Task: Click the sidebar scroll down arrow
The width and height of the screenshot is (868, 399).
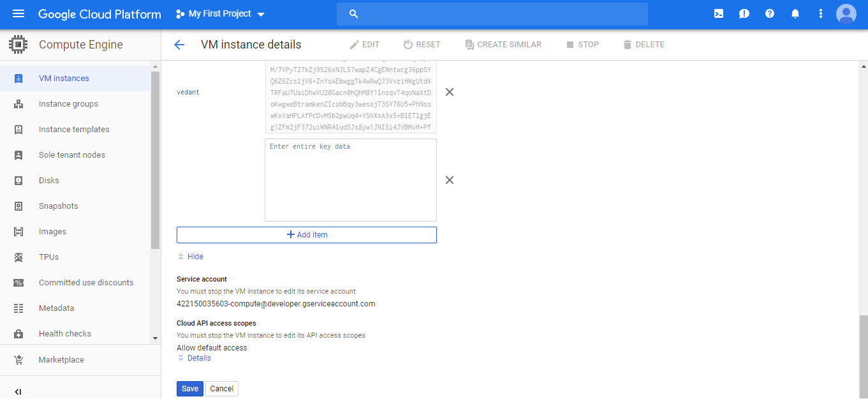Action: click(x=155, y=338)
